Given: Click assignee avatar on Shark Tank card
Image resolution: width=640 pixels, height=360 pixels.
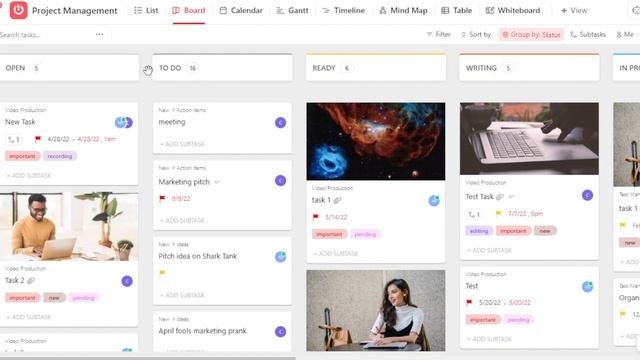Looking at the screenshot, I should (x=280, y=257).
